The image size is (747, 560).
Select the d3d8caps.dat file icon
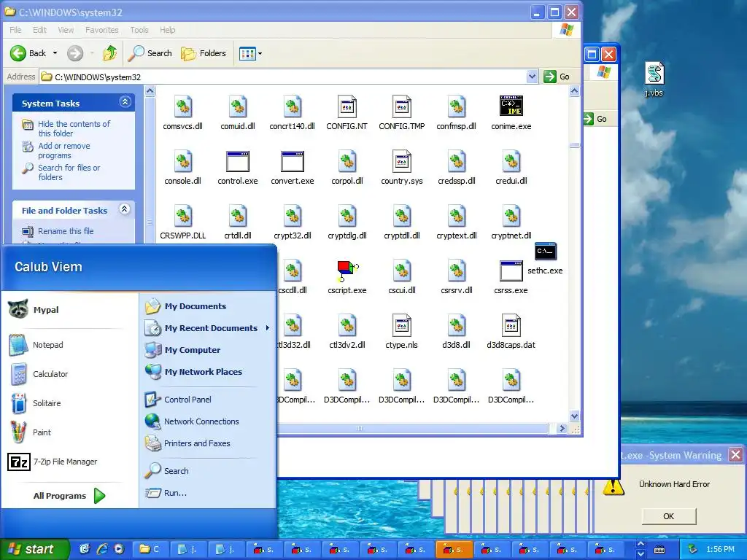coord(511,326)
